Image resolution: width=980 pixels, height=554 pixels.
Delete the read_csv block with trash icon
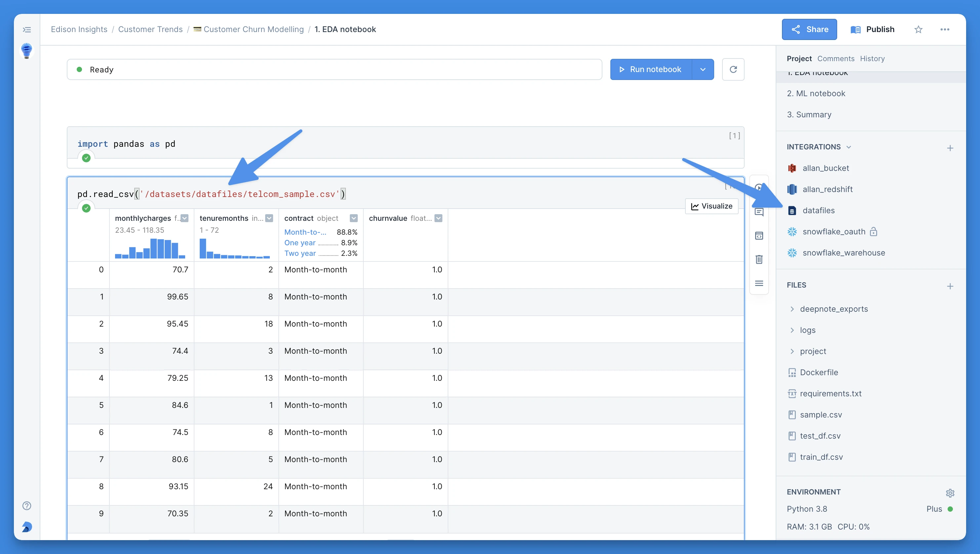pyautogui.click(x=759, y=259)
